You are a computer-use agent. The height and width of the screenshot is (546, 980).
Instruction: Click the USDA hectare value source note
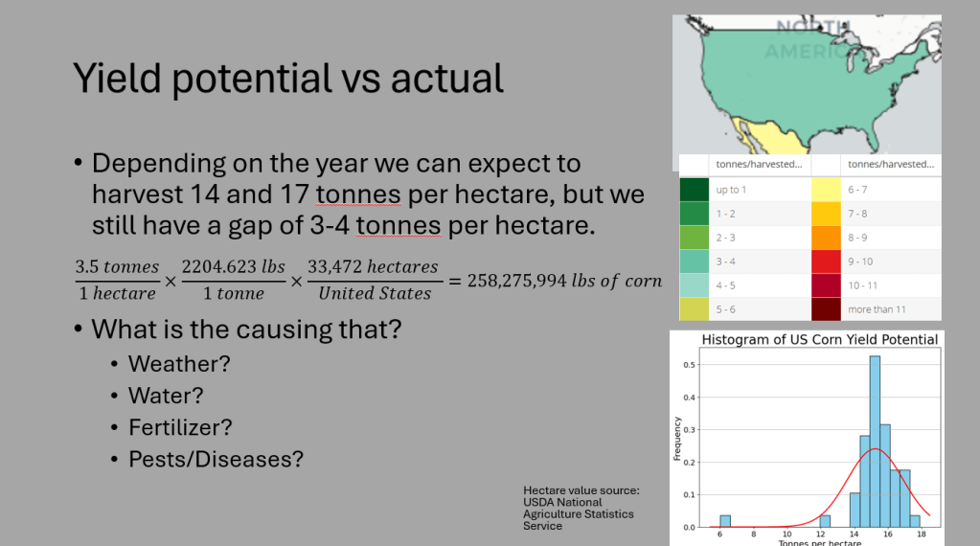[581, 509]
